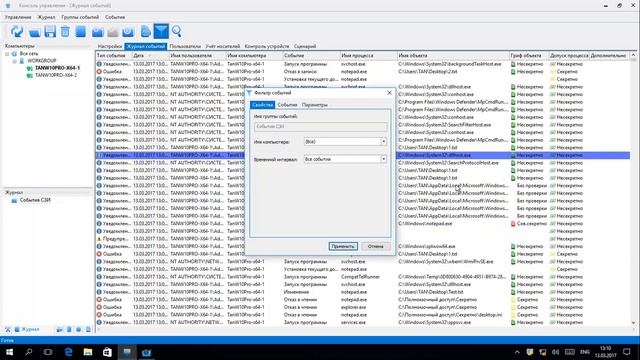This screenshot has width=640, height=360.
Task: Sort by the Тип события column header
Action: click(x=113, y=56)
